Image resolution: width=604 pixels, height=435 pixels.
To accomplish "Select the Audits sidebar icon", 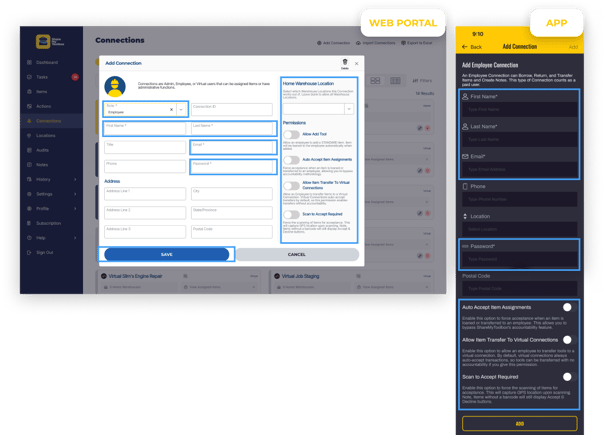I will pos(27,149).
